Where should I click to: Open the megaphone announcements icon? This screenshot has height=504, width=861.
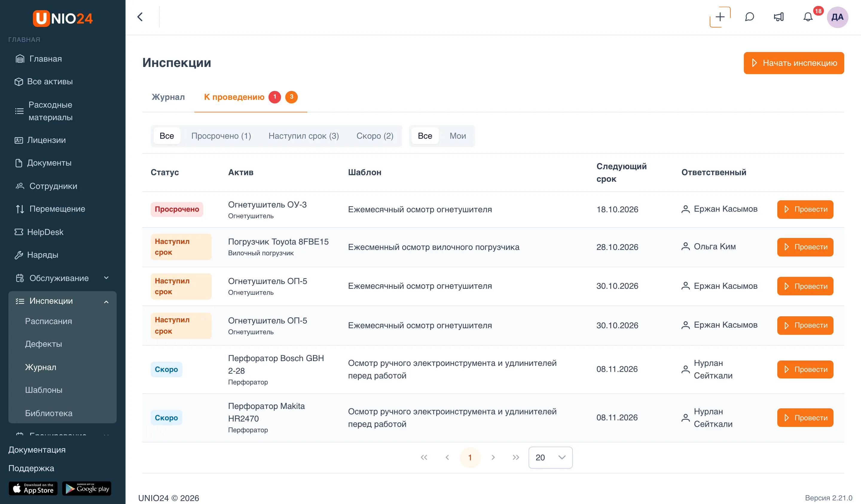(779, 17)
